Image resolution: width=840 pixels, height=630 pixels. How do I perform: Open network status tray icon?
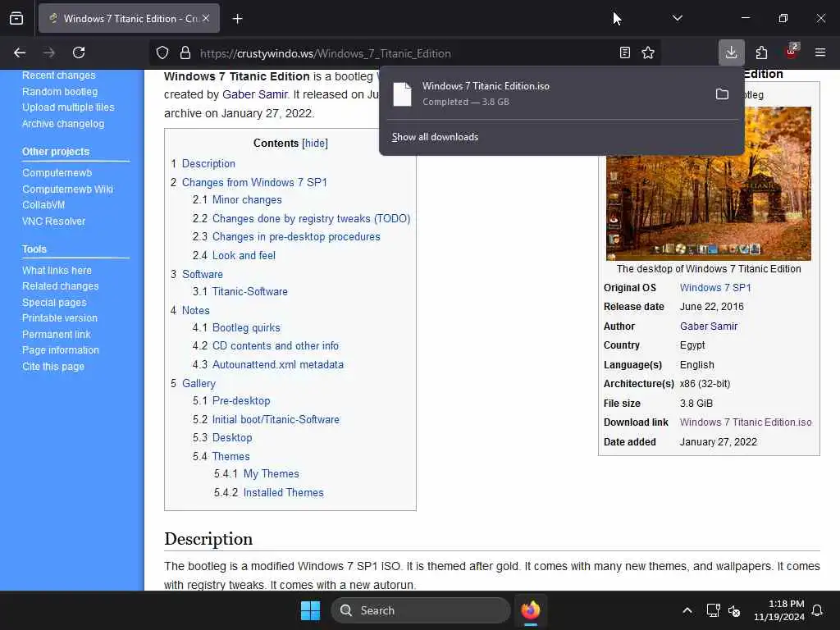point(713,610)
